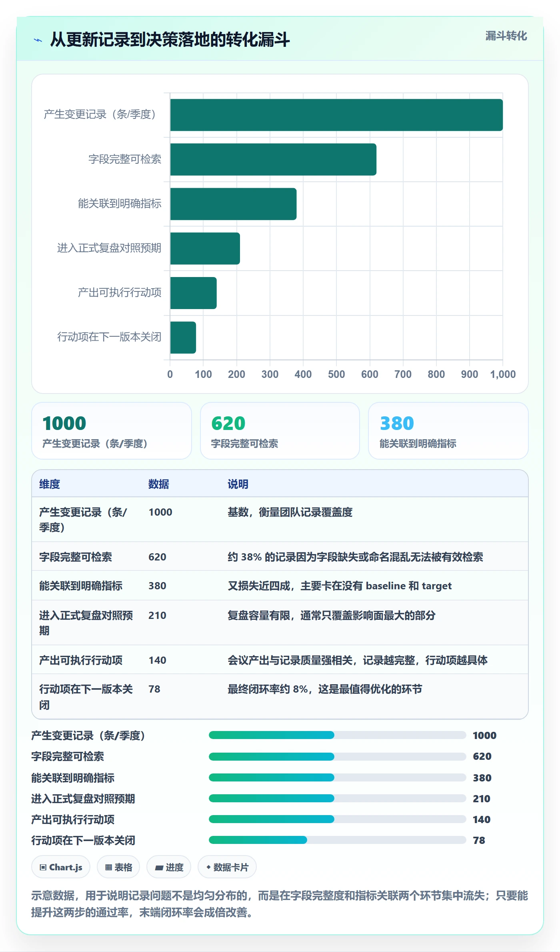Click the 表格 tag chip
Screen dimensions: 560x952
point(118,867)
